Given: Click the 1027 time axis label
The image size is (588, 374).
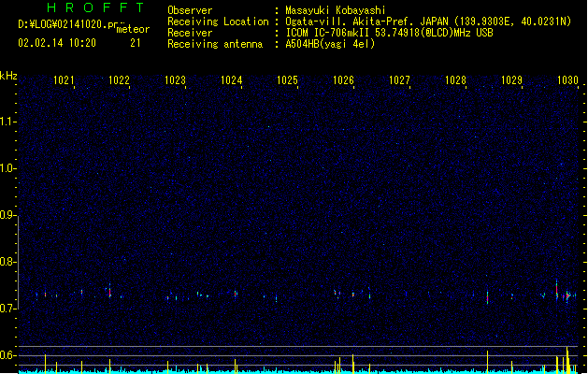Looking at the screenshot, I should (x=399, y=80).
